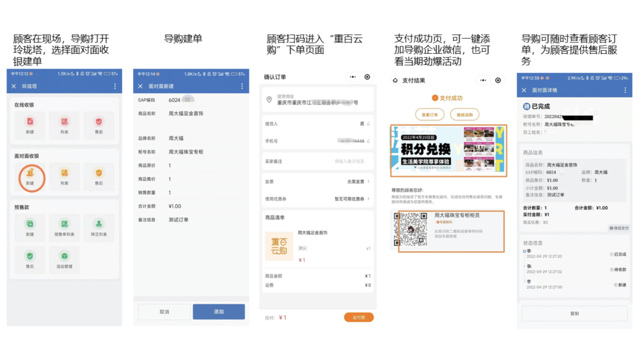Screen dimensions: 644x361
Task: Select the 新建 status entry at 12:27:00
Action: pos(575,285)
